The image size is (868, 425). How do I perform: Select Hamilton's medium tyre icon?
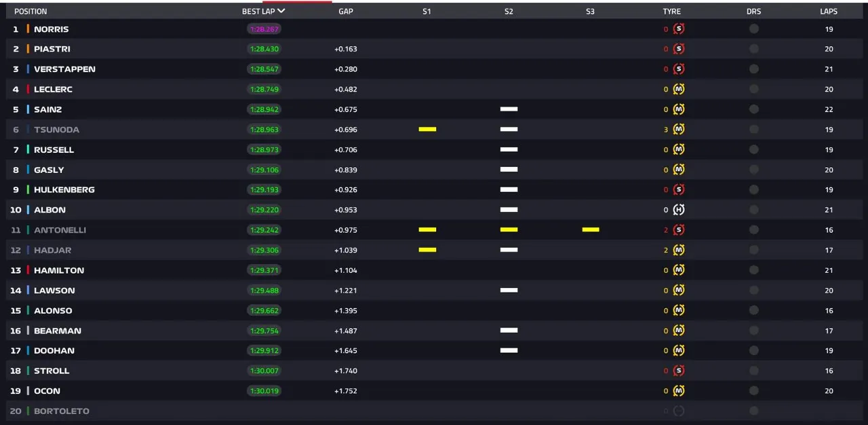point(679,270)
